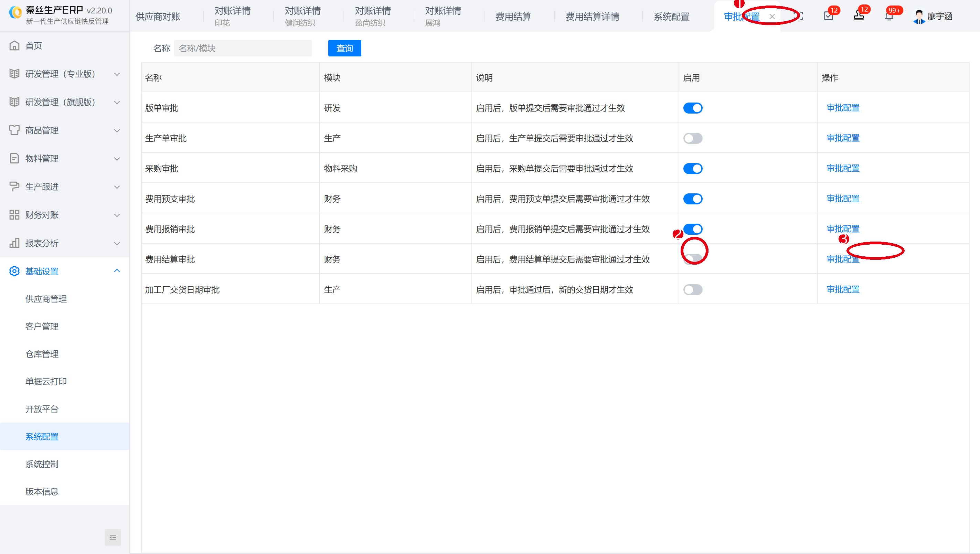The height and width of the screenshot is (554, 980).
Task: Expand the 财务对账 menu chevron
Action: [x=117, y=215]
